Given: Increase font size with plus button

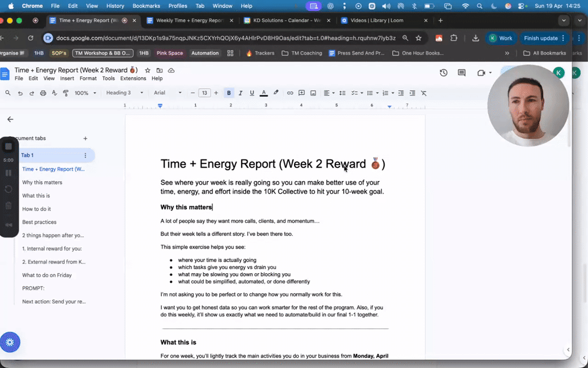Looking at the screenshot, I should (216, 93).
